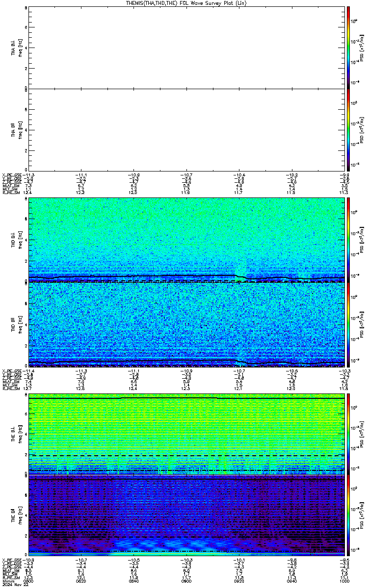Click the PSD units label of THE B-perpendicular color bar

tap(362, 434)
